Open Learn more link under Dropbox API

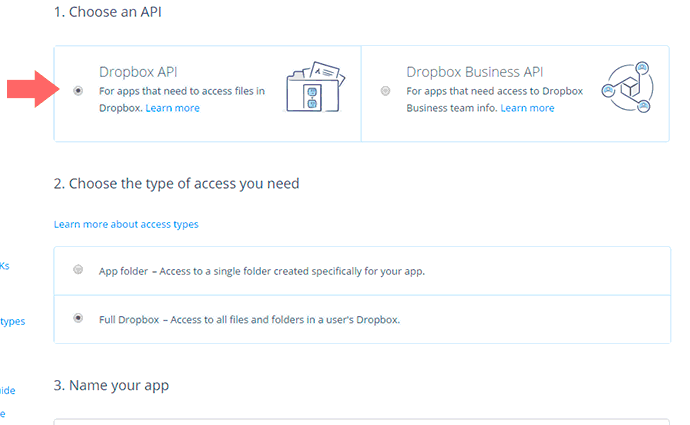[172, 108]
